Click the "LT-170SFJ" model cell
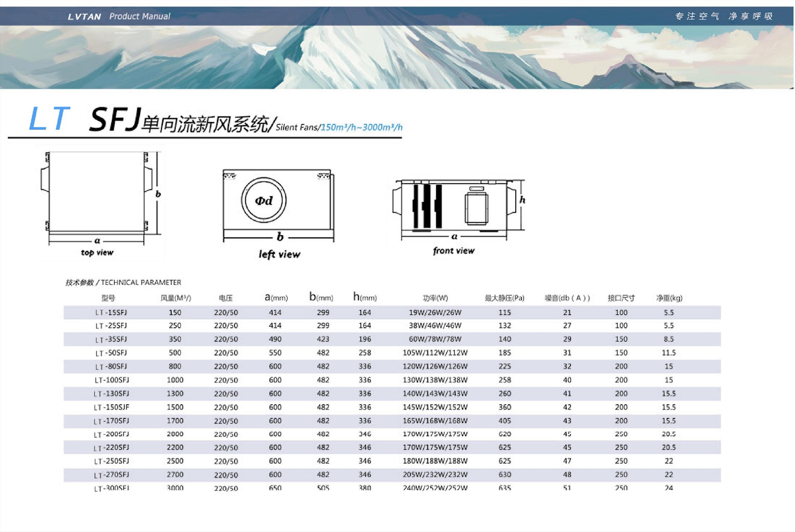Screen dimensions: 796x532 tap(112, 421)
